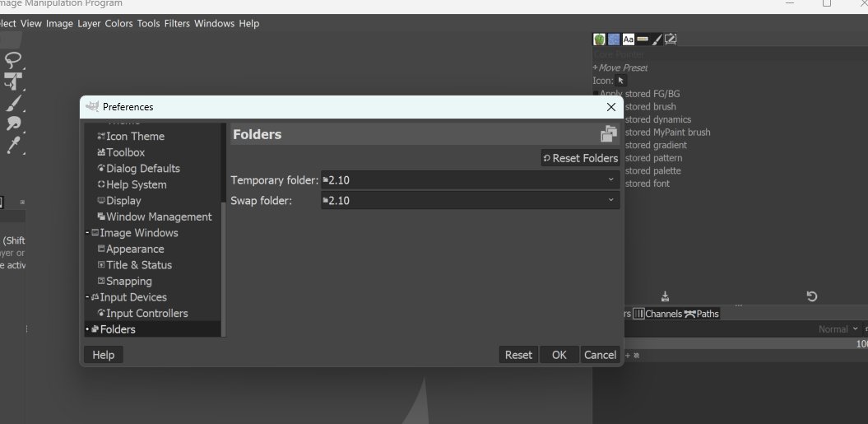Cancel the Preferences dialog
This screenshot has width=868, height=424.
coord(600,355)
